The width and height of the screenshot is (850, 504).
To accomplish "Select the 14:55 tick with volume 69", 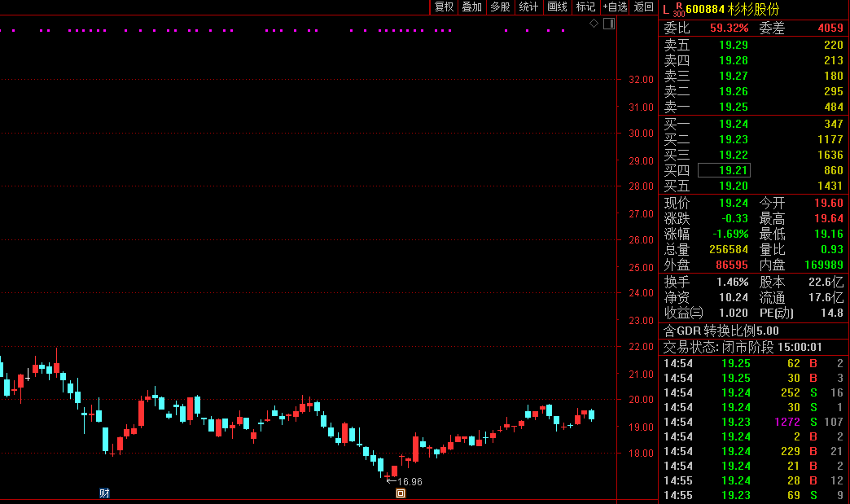I will click(753, 495).
